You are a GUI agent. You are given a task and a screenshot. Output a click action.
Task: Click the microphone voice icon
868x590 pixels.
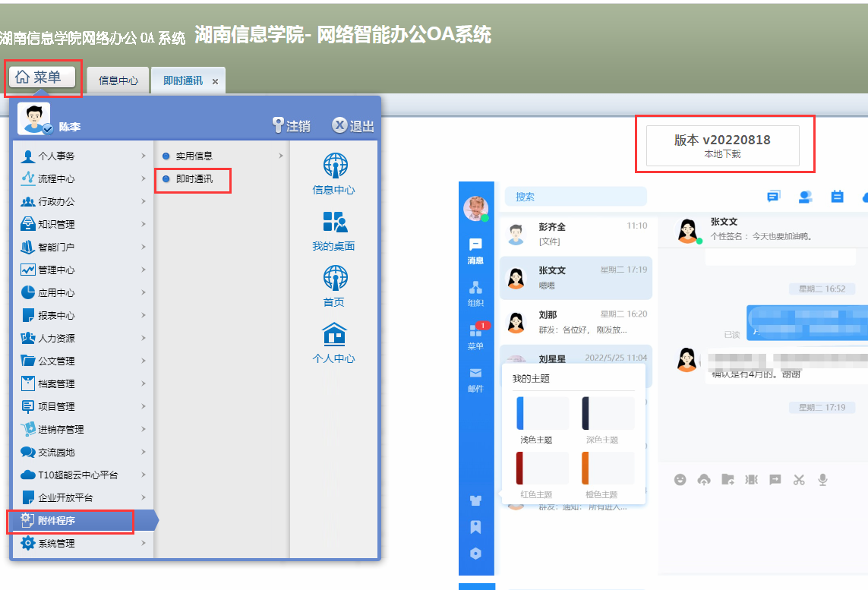pos(822,479)
